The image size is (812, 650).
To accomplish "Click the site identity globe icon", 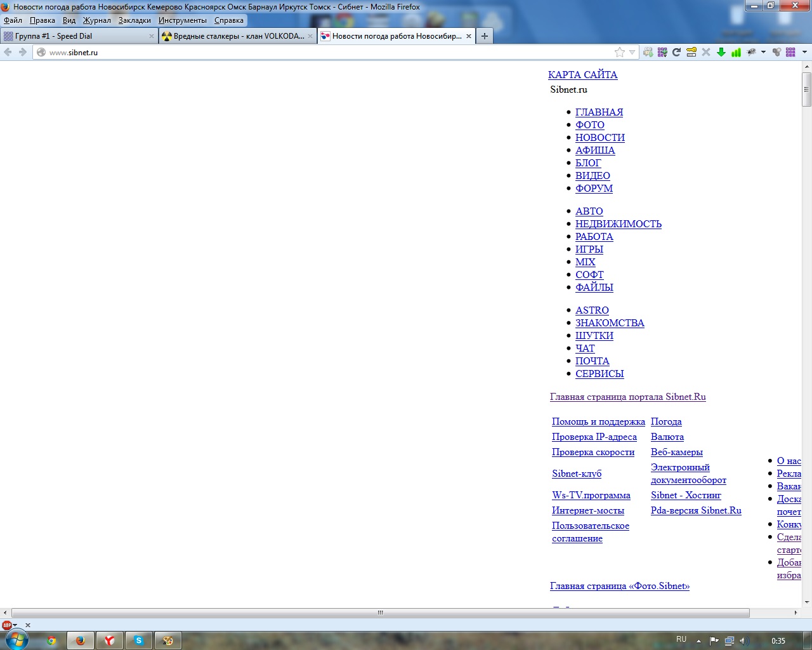I will click(x=41, y=52).
